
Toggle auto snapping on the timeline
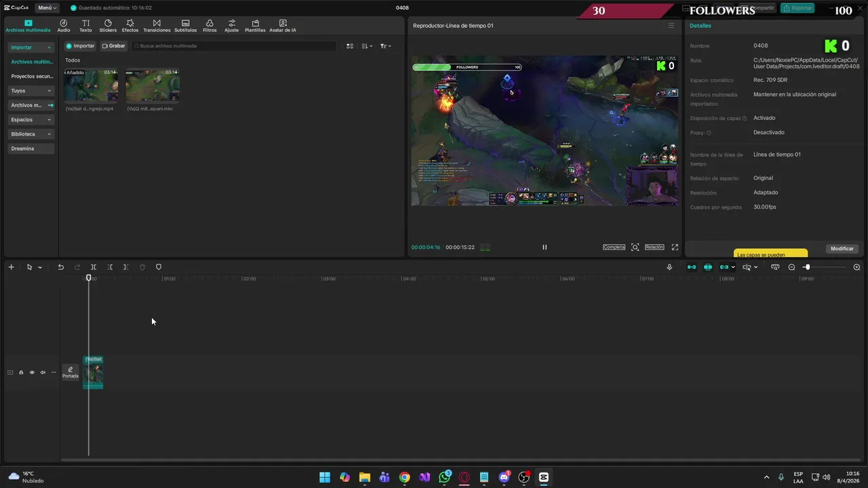708,267
